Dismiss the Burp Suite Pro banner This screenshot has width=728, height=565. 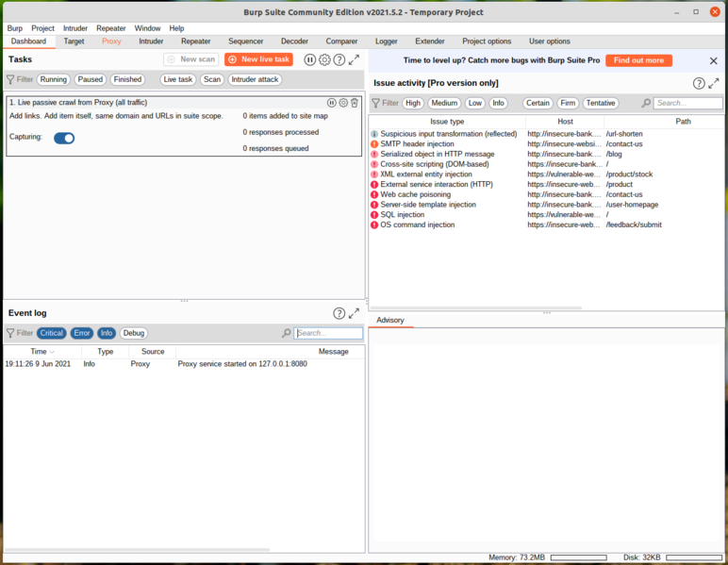[714, 60]
